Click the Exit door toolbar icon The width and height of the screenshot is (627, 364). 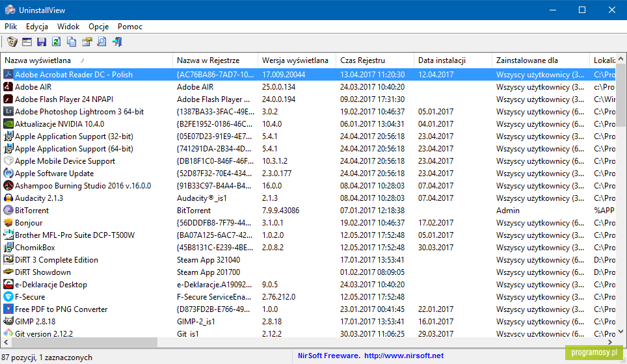pyautogui.click(x=117, y=42)
